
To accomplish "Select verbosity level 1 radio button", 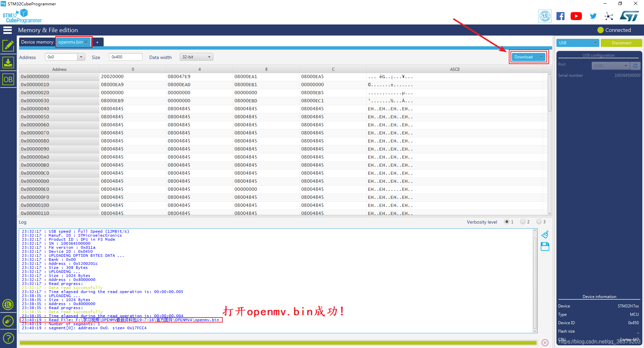I will 506,222.
